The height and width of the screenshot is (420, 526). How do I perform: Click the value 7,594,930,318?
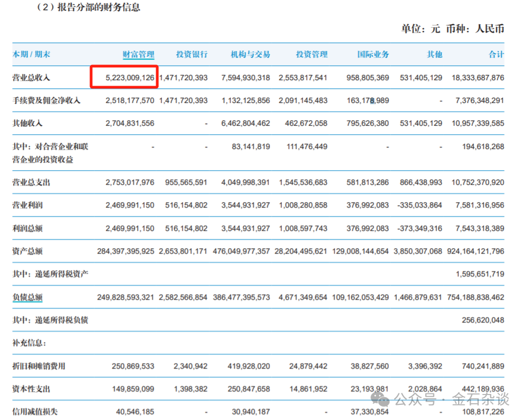coord(246,77)
